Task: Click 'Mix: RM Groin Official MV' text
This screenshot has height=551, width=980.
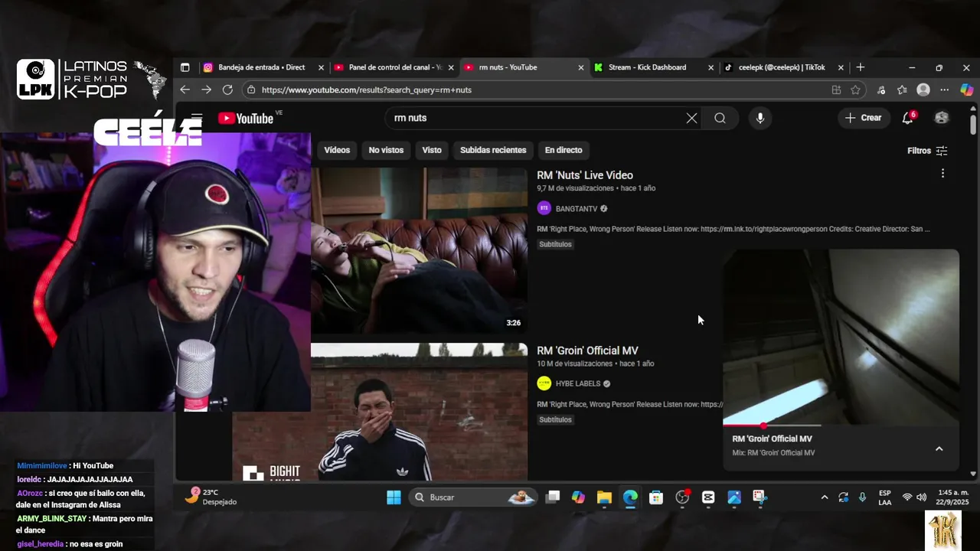Action: pyautogui.click(x=773, y=453)
